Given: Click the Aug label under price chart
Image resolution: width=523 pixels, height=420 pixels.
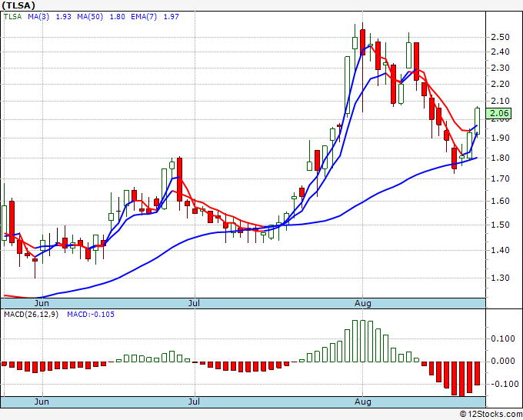Looking at the screenshot, I should point(362,303).
